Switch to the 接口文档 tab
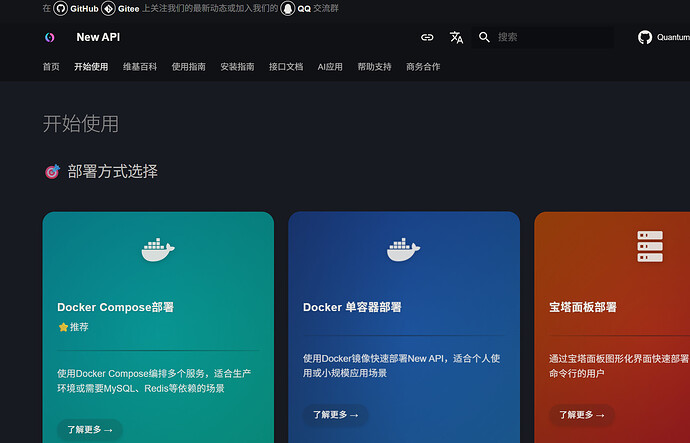690x443 pixels. tap(286, 67)
